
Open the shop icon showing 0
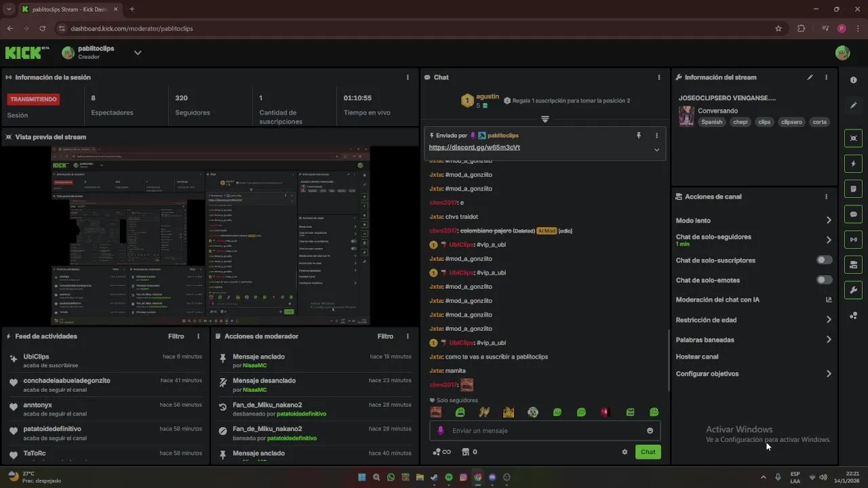click(x=469, y=452)
